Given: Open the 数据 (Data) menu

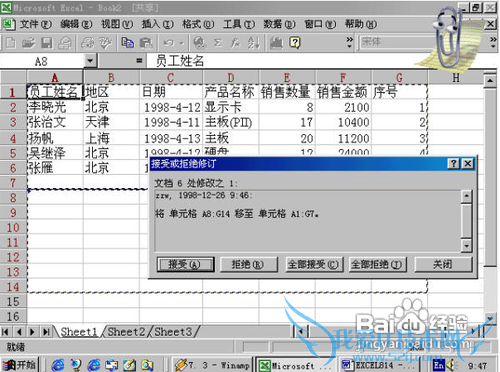Looking at the screenshot, I should pos(279,24).
